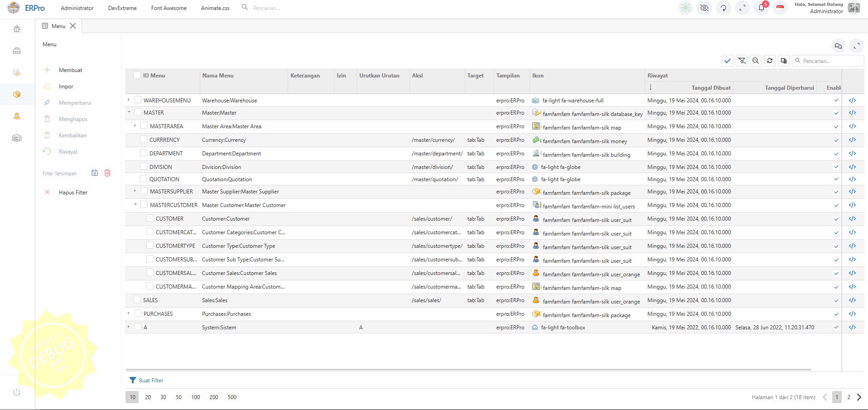Screen dimensions: 868x410
Task: Click the code icon in the WAREHOUSEMENU row
Action: click(852, 101)
